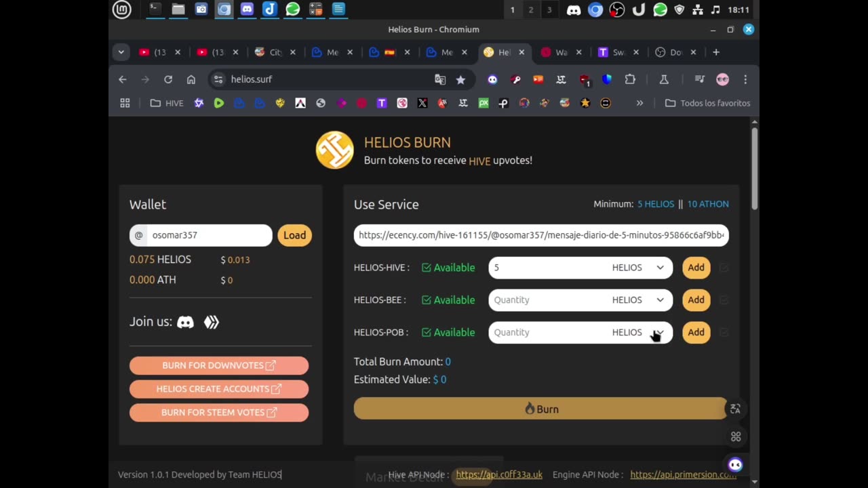The height and width of the screenshot is (488, 868).
Task: Open the floating grid tools icon
Action: [x=736, y=436]
